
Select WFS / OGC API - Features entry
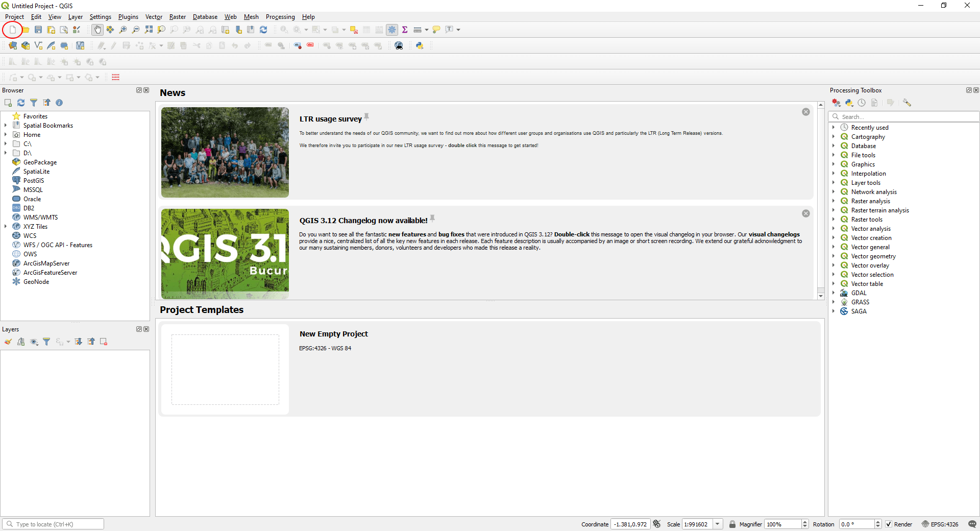tap(58, 245)
